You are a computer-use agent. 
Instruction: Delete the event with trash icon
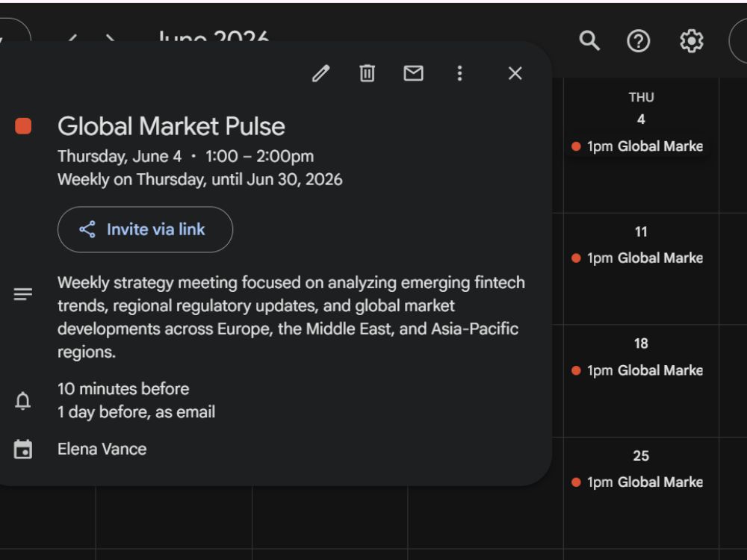coord(367,73)
